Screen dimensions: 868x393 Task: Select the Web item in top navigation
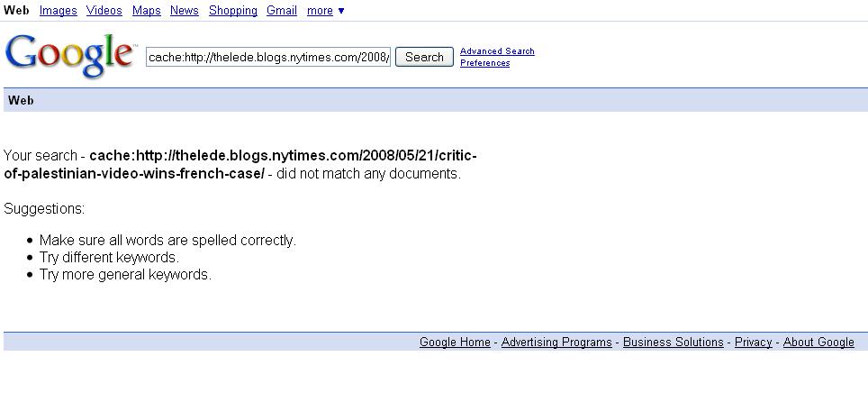coord(16,11)
